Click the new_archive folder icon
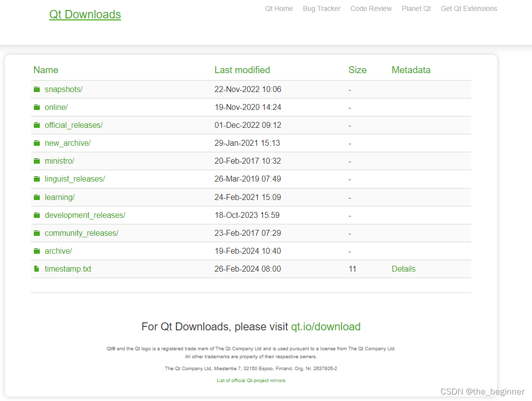This screenshot has width=532, height=401. 37,143
